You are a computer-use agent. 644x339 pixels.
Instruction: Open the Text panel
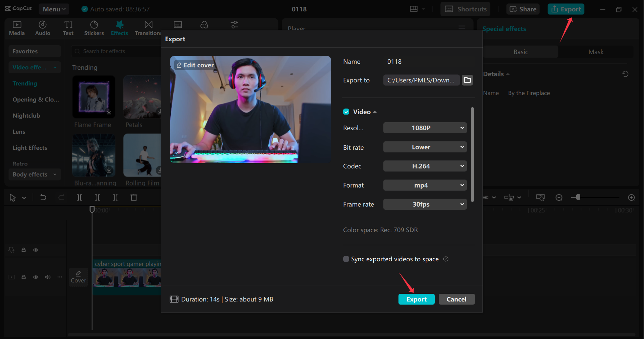pos(68,28)
